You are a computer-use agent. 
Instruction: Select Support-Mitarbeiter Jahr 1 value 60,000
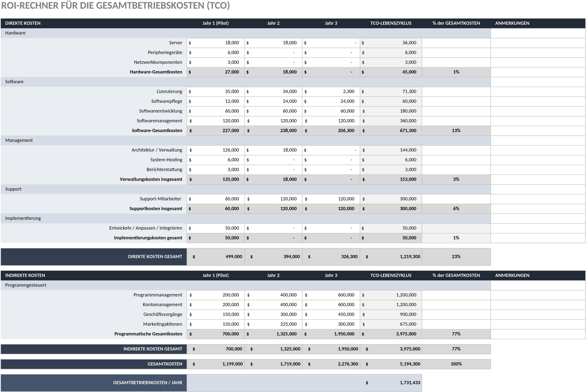[x=216, y=199]
